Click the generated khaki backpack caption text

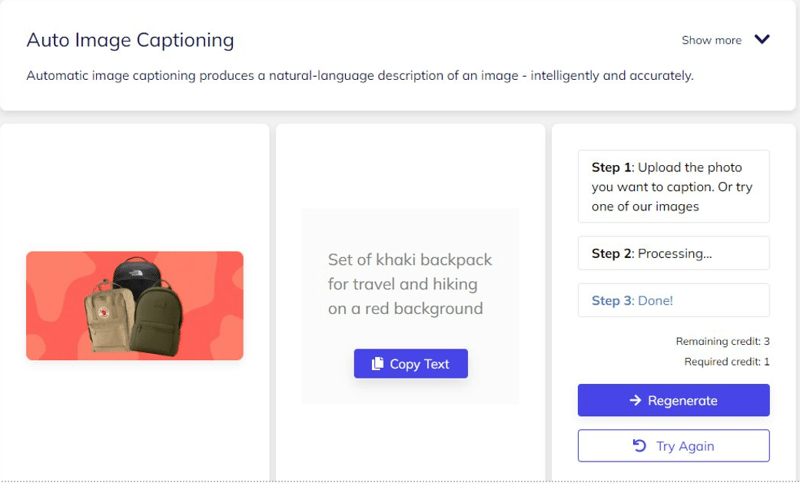410,284
